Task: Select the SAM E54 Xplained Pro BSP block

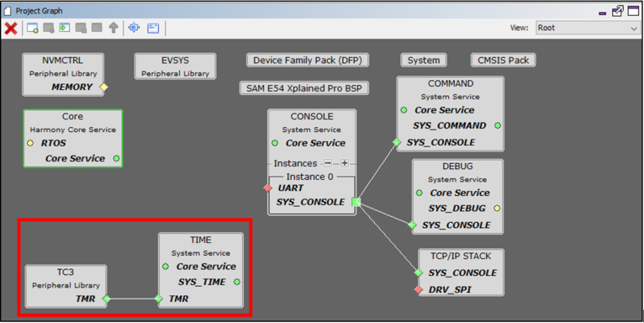Action: point(304,88)
